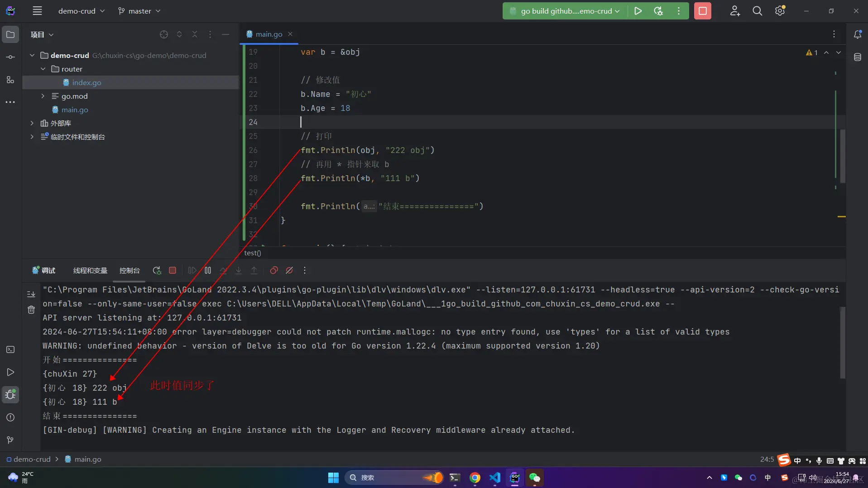The width and height of the screenshot is (868, 488).
Task: Open the Commit tool window icon
Action: (x=10, y=57)
